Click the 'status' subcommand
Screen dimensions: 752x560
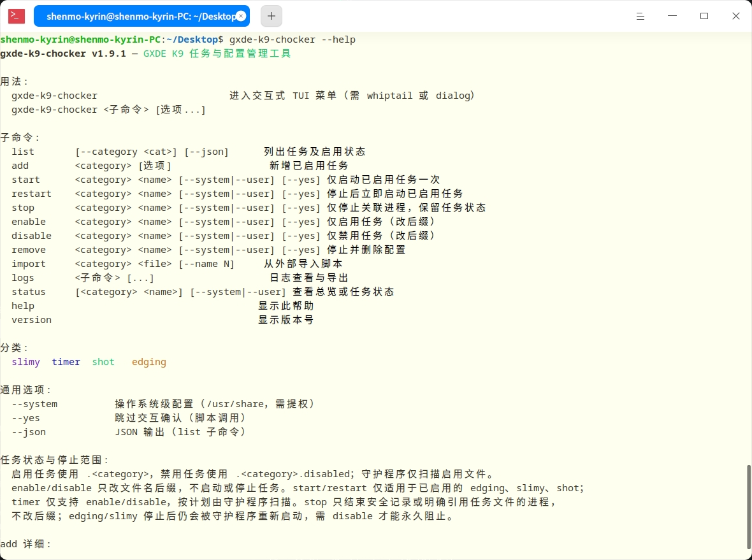pos(29,292)
